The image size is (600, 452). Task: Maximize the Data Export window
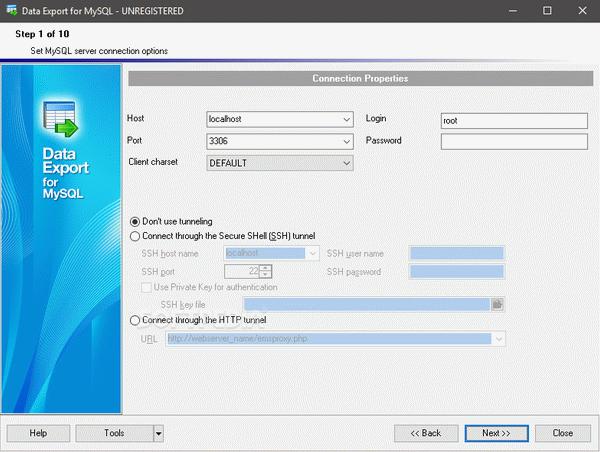pyautogui.click(x=547, y=11)
